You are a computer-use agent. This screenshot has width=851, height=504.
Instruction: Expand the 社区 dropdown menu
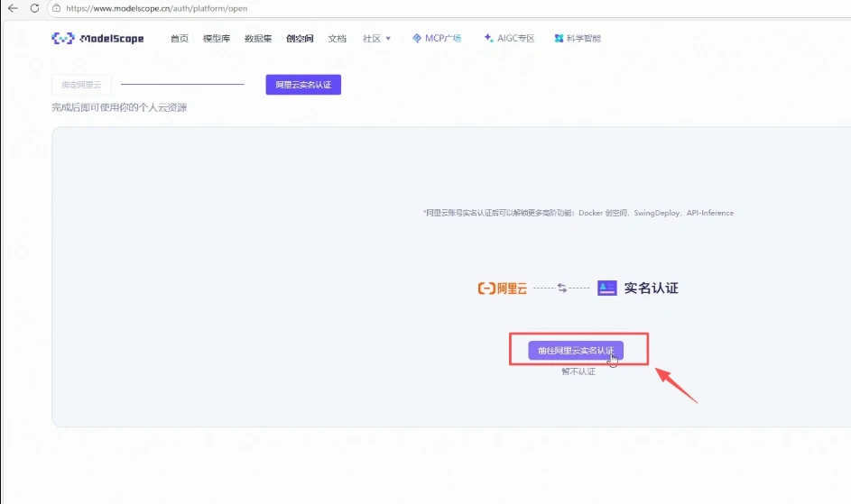(x=376, y=39)
